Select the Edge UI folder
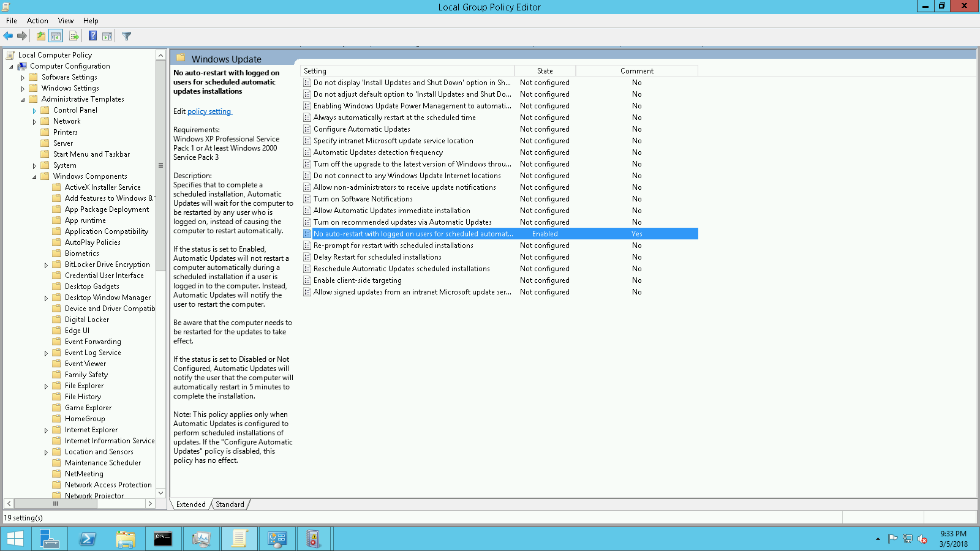 tap(77, 331)
